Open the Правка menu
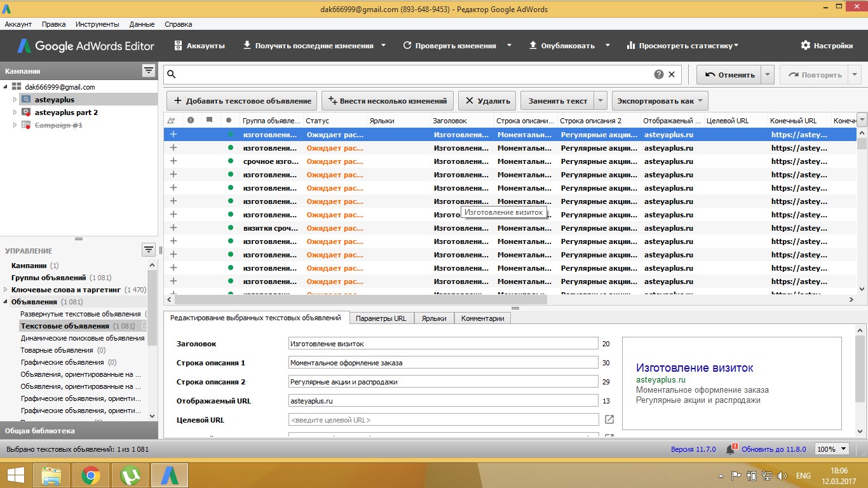This screenshot has width=868, height=488. [53, 24]
